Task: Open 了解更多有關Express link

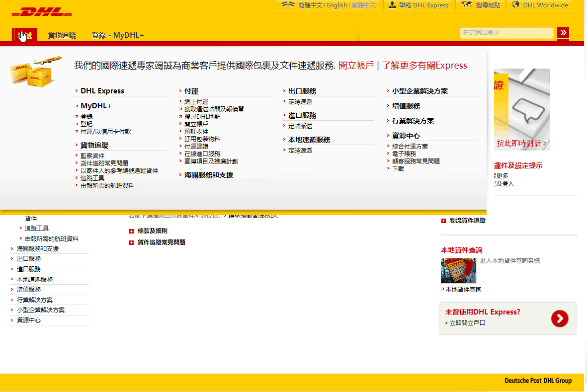Action: (x=424, y=66)
